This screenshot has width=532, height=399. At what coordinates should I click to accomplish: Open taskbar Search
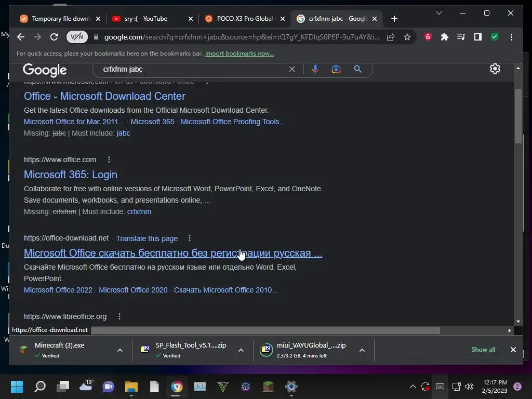point(40,387)
